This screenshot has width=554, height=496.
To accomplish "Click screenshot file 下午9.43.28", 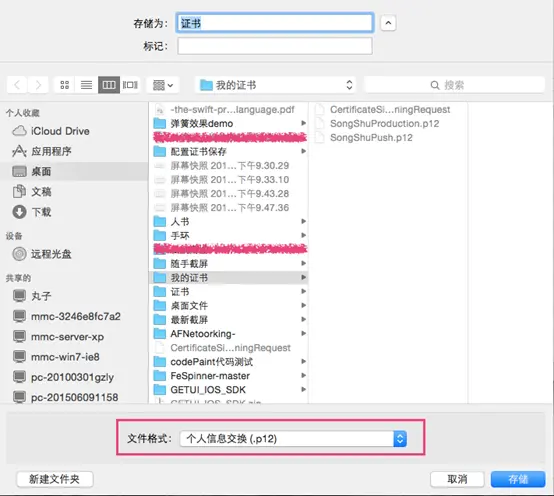I will 229,194.
